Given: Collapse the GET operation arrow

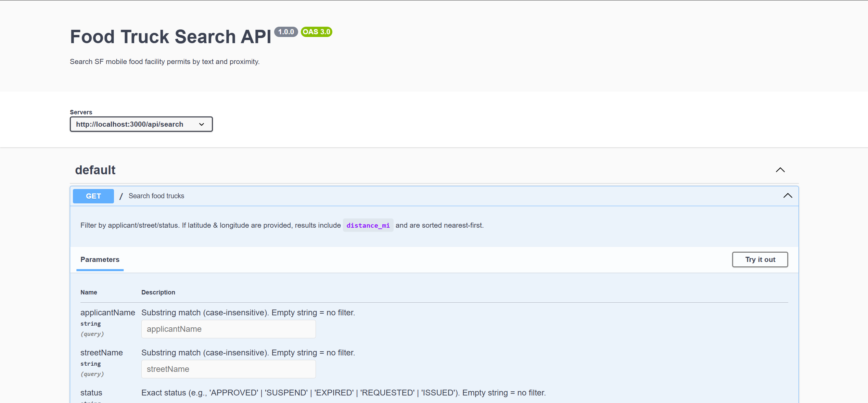Looking at the screenshot, I should 788,196.
